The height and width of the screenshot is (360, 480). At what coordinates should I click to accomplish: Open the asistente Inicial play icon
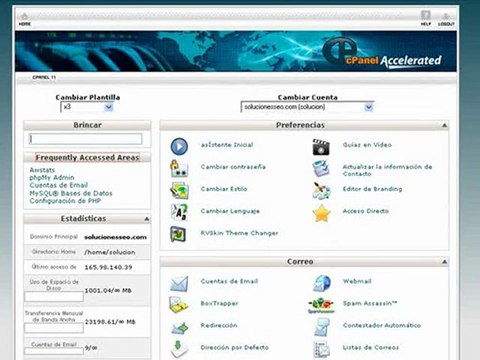(179, 146)
